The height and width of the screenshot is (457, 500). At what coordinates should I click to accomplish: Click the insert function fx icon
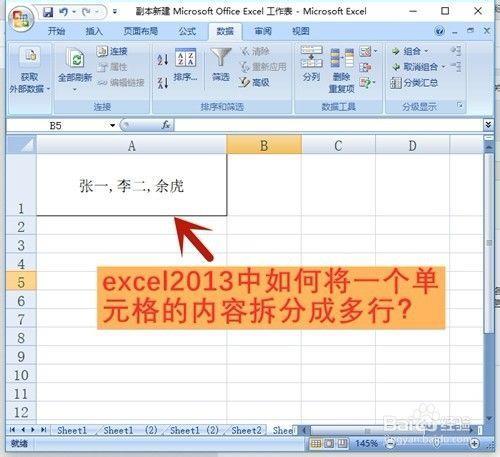165,125
